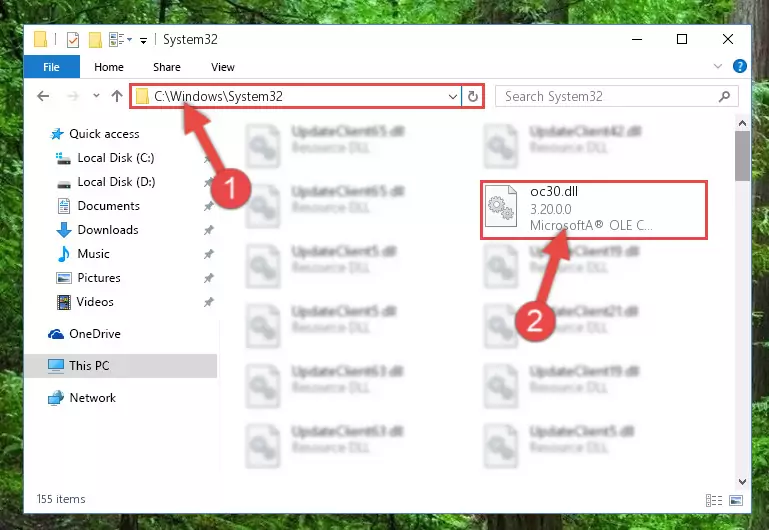Maximize the System32 window
The height and width of the screenshot is (530, 769).
pyautogui.click(x=682, y=39)
